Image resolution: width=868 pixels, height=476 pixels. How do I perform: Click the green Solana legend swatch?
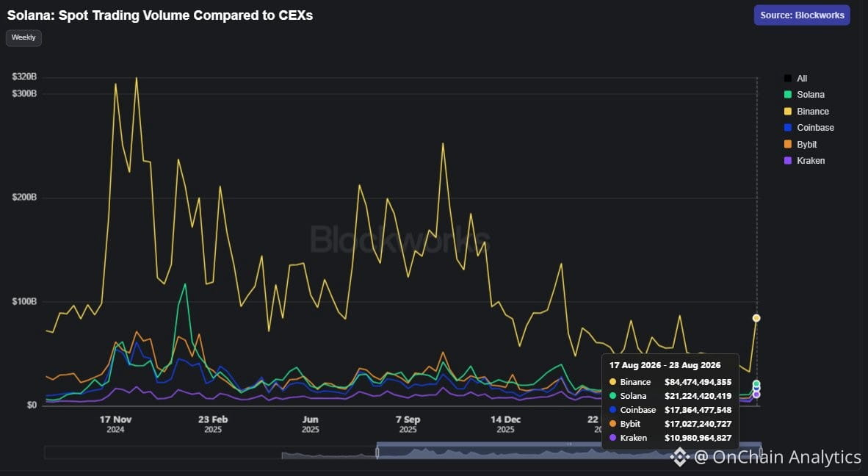tap(788, 95)
